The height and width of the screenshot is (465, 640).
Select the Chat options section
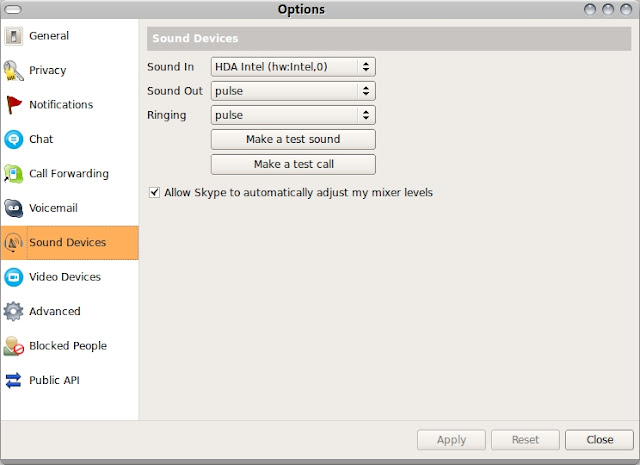pos(70,139)
